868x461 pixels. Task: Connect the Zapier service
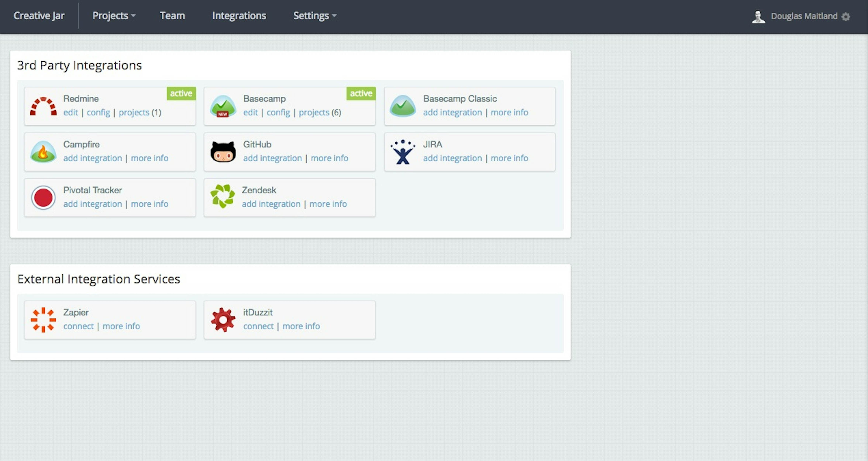pos(78,326)
